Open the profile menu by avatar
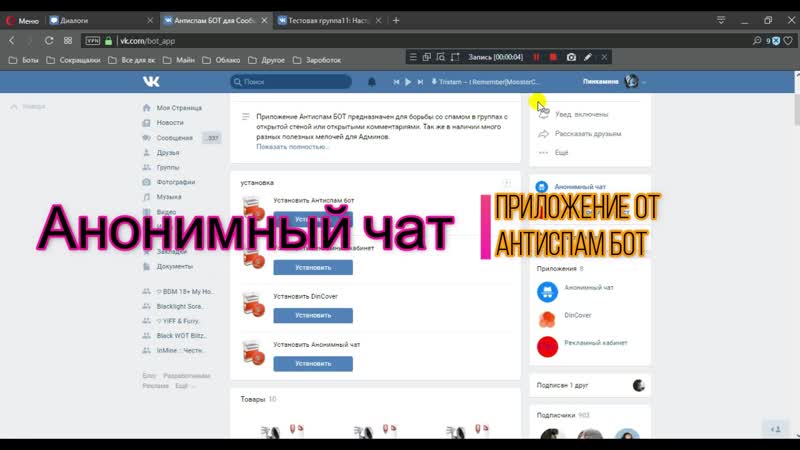800x450 pixels. (x=632, y=82)
